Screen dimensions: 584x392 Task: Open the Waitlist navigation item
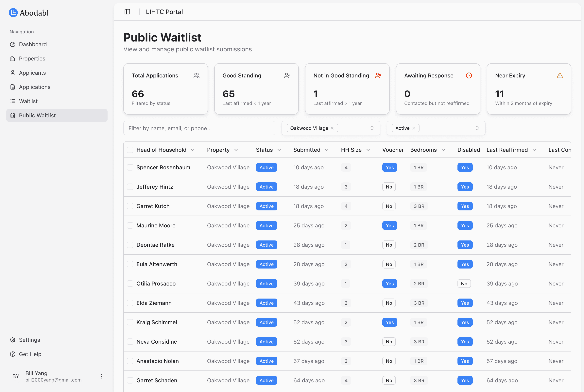28,101
